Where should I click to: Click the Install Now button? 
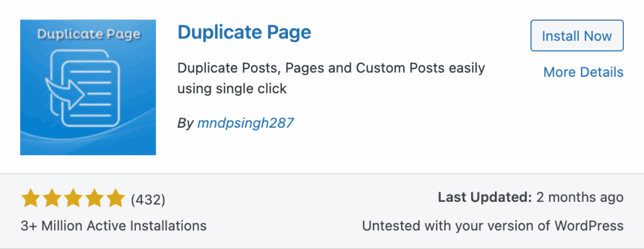click(577, 36)
